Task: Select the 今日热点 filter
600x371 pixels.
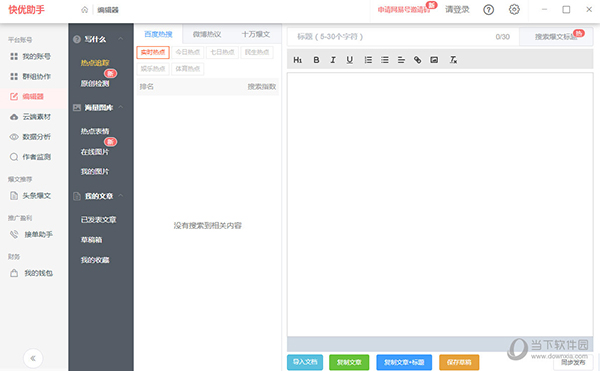Action: click(188, 52)
